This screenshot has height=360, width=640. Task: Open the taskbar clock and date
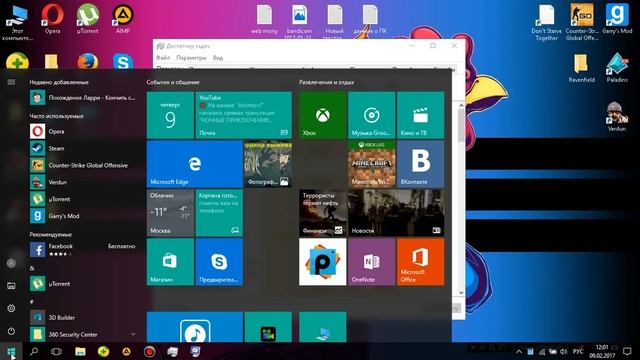(602, 351)
